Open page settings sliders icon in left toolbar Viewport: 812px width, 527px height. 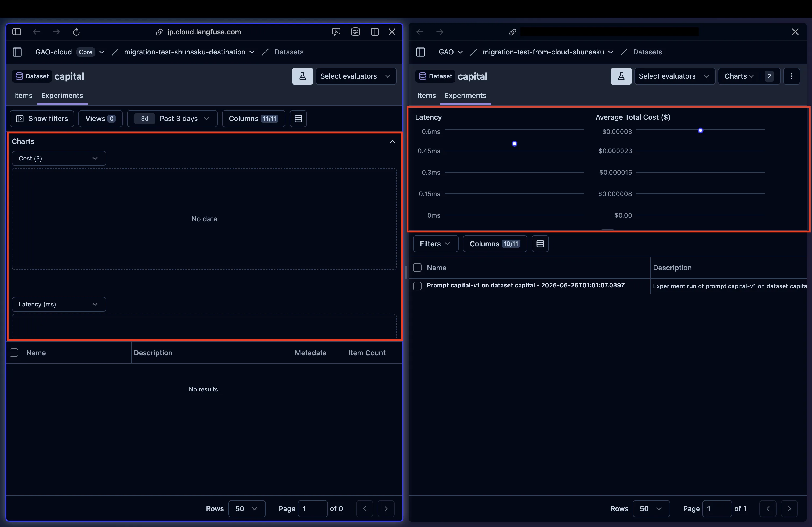point(356,32)
